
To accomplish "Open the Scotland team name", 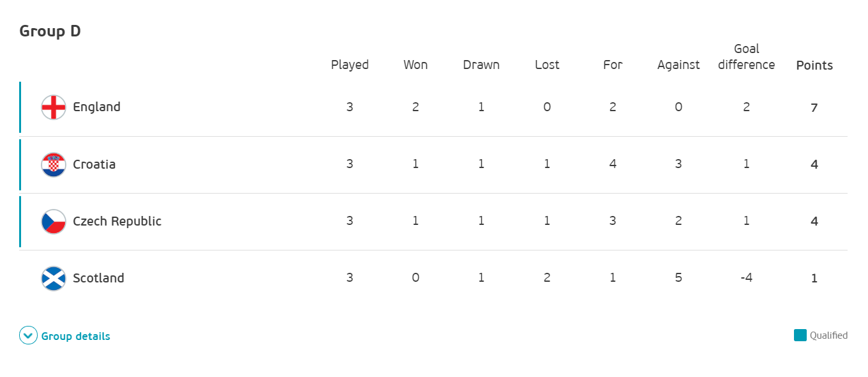I will click(98, 278).
